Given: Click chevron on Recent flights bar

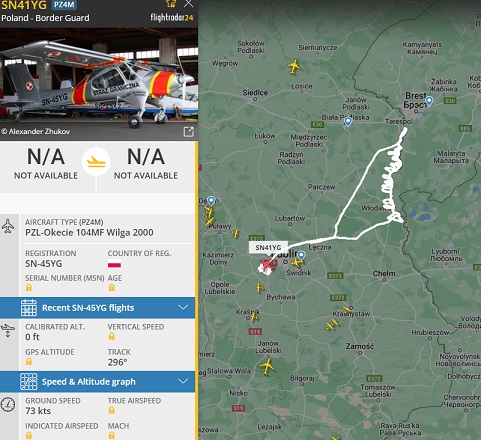Looking at the screenshot, I should pyautogui.click(x=183, y=307).
